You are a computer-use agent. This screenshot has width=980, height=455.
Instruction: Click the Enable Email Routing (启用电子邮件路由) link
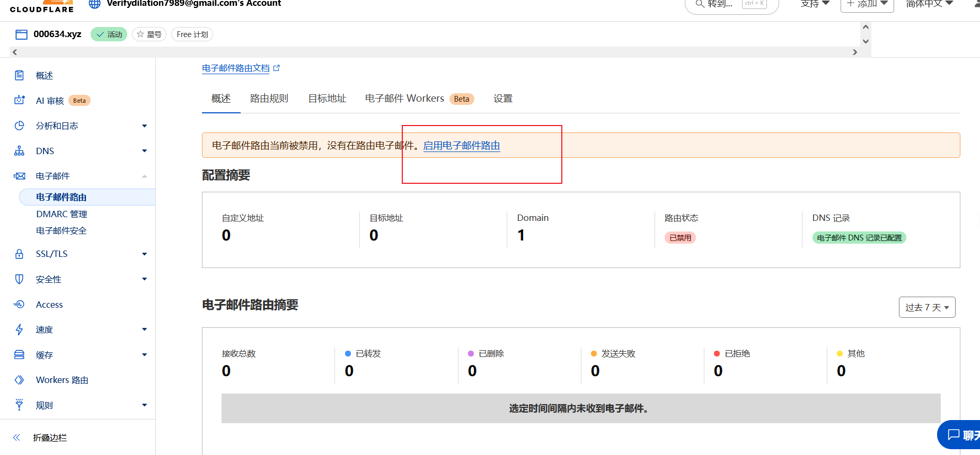click(461, 146)
